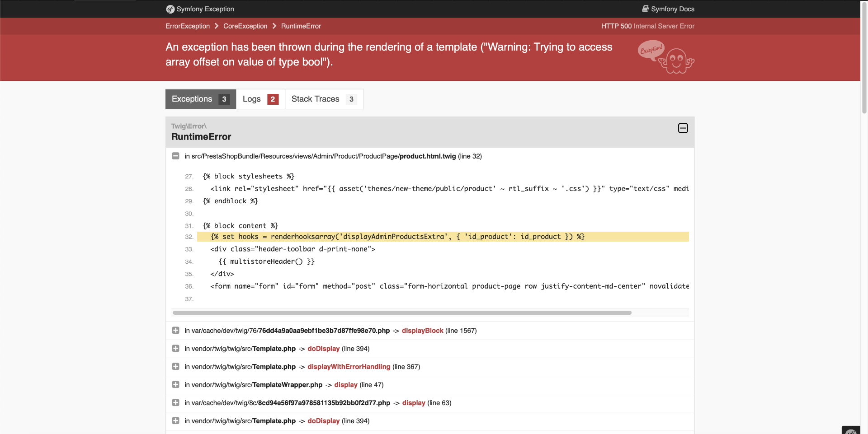Click the exception ghost illustration

[666, 57]
